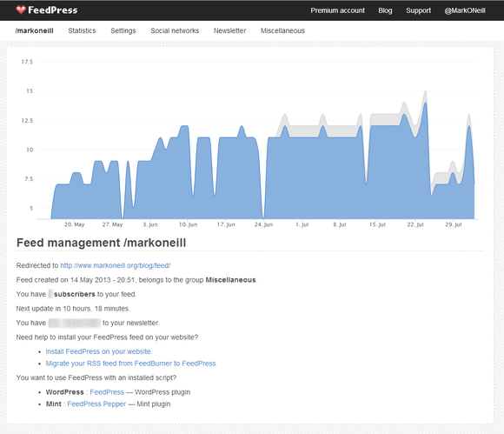Click the 8. Jul x-axis label
This screenshot has width=504, height=434.
click(340, 224)
